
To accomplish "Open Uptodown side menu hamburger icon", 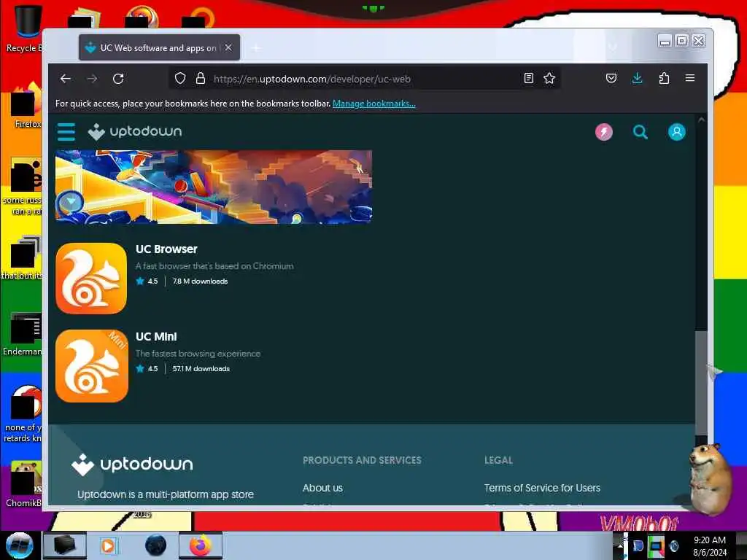I will (66, 132).
